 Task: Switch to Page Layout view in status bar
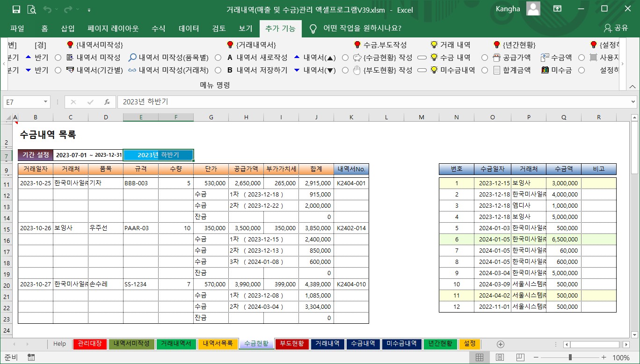pos(500,358)
